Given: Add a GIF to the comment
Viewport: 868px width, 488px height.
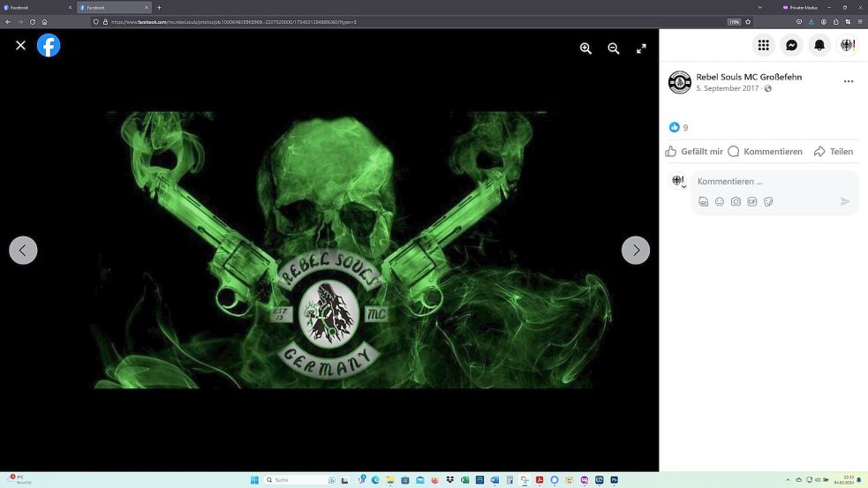Looking at the screenshot, I should tap(751, 201).
